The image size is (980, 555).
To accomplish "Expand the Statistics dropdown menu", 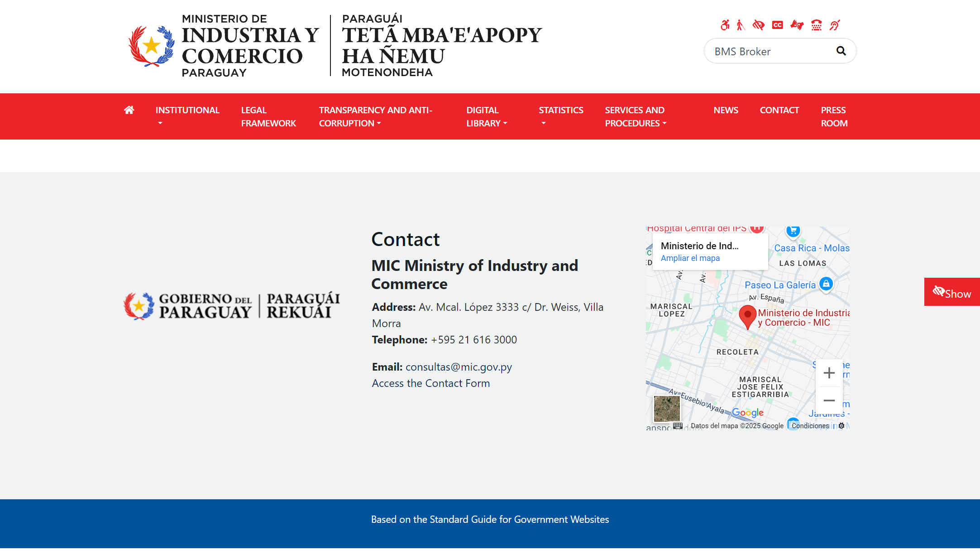I will coord(561,116).
